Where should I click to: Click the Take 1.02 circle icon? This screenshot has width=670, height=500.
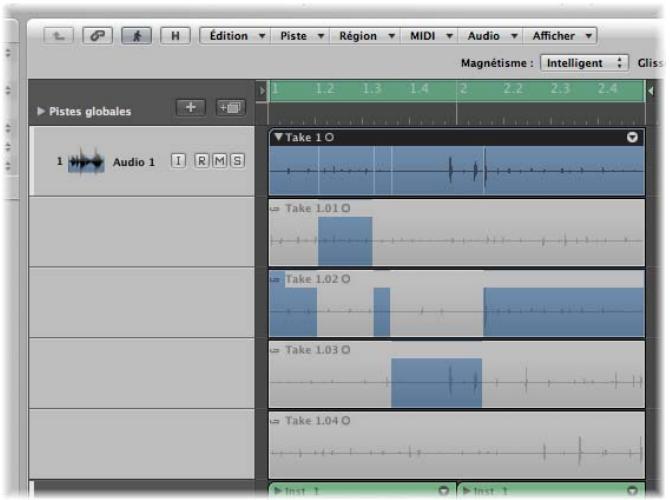(x=346, y=279)
